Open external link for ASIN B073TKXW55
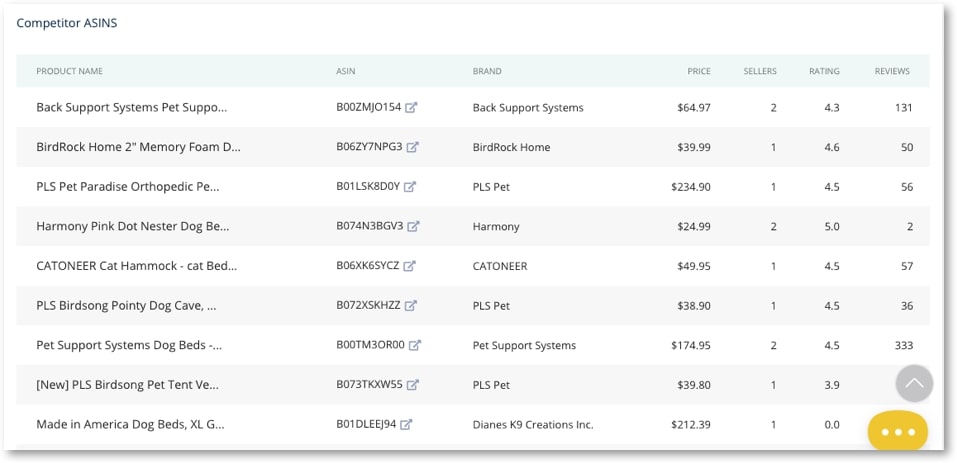This screenshot has width=957, height=463. [413, 385]
